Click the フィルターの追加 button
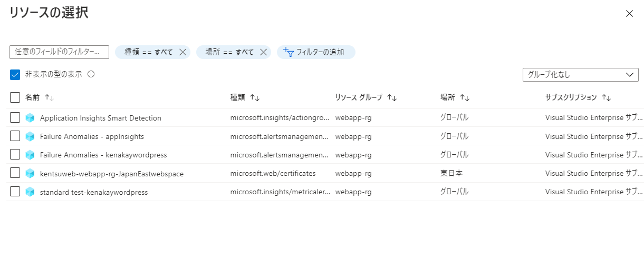Image resolution: width=644 pixels, height=259 pixels. (316, 52)
